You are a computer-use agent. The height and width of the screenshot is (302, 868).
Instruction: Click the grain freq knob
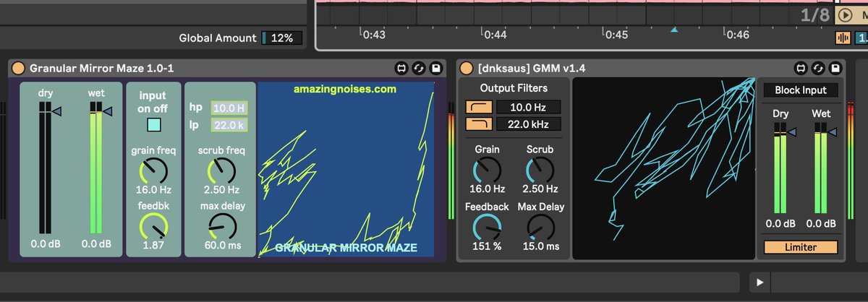click(x=153, y=171)
